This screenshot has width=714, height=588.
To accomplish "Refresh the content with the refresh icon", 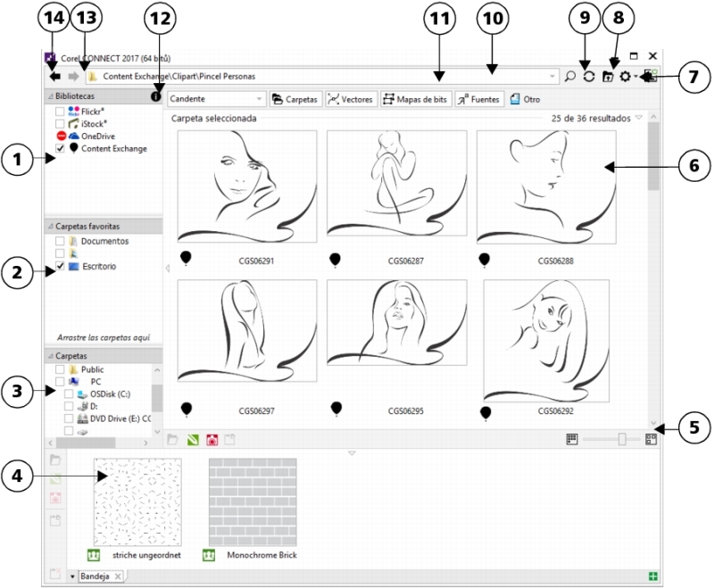I will [x=589, y=78].
